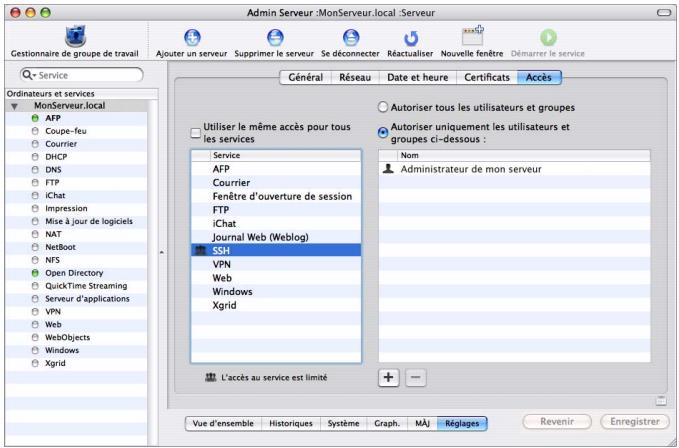Screen dimensions: 679x448
Task: Refresh with the Réactualiser icon
Action: [411, 39]
